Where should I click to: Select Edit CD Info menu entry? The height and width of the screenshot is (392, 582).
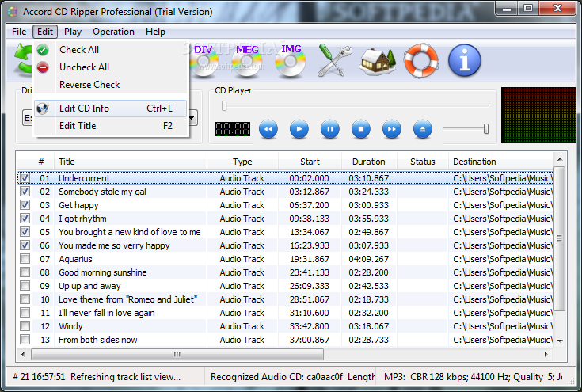coord(110,108)
